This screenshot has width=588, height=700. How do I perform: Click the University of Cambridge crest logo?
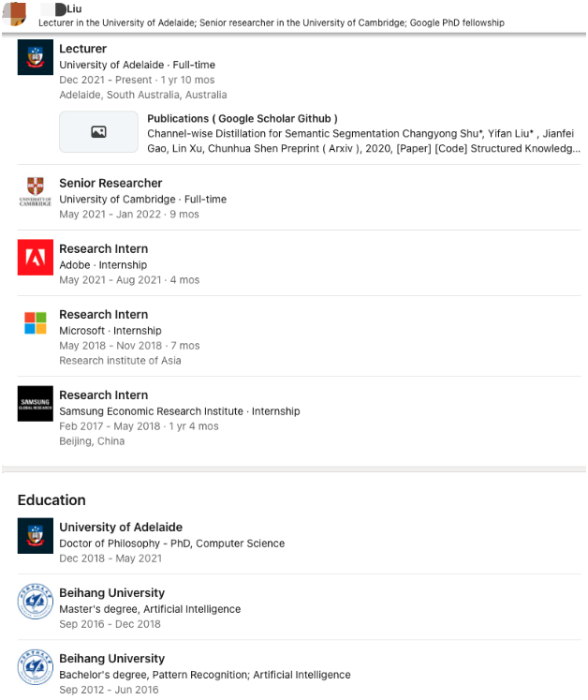coord(36,191)
